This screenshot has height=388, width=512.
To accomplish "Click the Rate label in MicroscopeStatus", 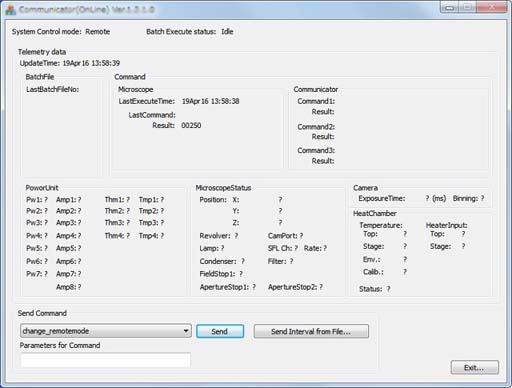I will point(313,248).
